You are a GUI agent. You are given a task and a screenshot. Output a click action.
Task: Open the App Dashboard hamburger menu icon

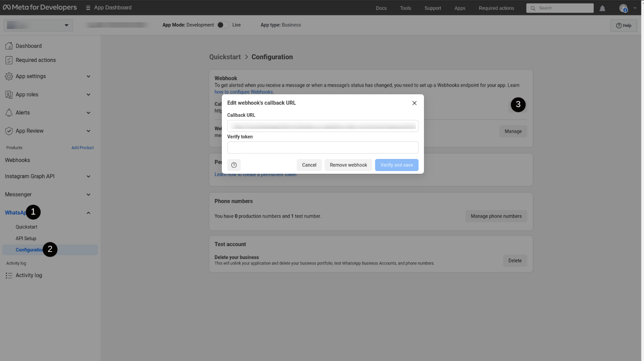coord(88,8)
